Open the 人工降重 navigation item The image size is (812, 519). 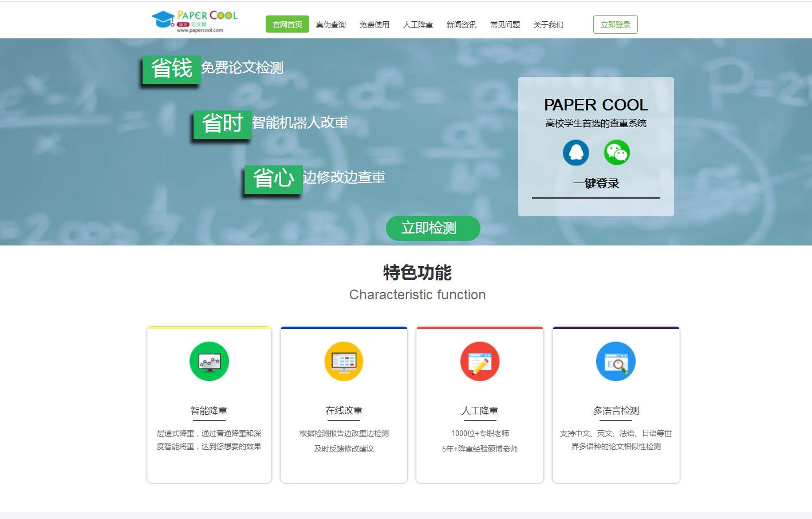coord(418,25)
